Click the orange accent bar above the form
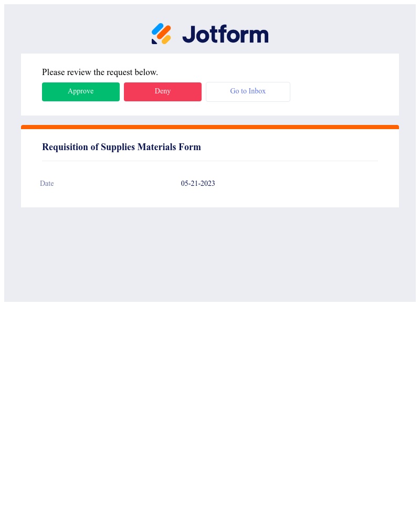The image size is (420, 525). [210, 127]
